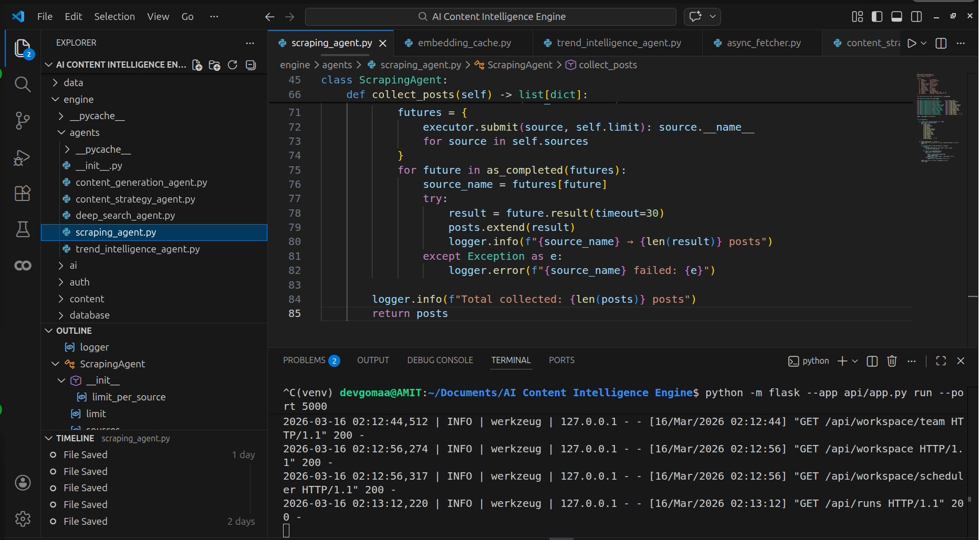Collapse the OUTLINE section
980x540 pixels.
pos(74,331)
